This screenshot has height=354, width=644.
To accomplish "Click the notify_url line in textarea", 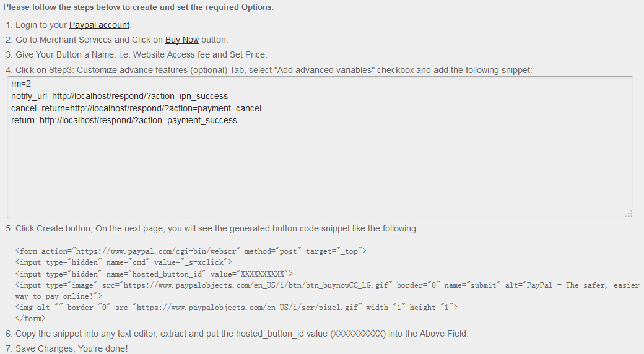I will (120, 96).
